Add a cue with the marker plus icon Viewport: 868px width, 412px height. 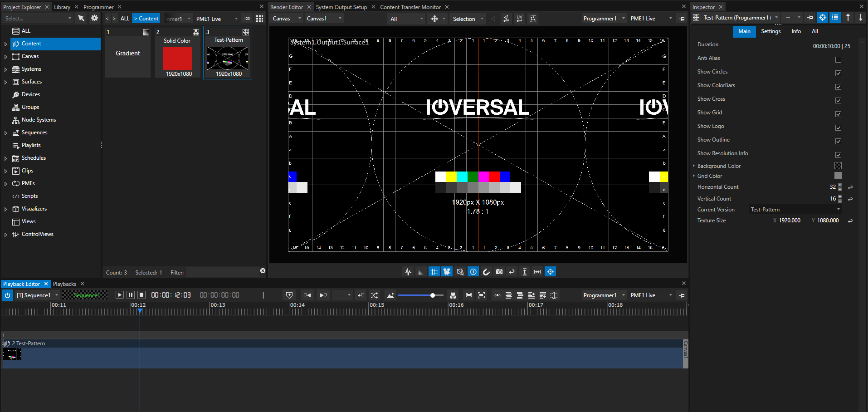289,295
